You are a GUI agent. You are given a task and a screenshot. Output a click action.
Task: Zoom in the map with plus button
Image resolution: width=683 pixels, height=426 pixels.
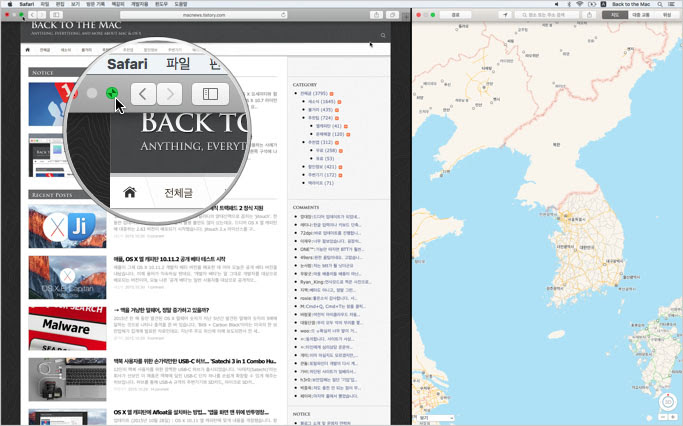pyautogui.click(x=673, y=417)
